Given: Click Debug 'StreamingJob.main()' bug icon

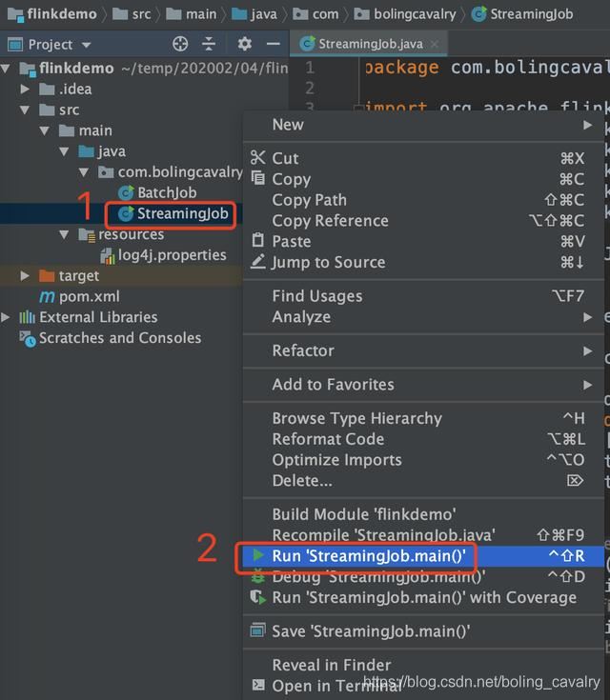Looking at the screenshot, I should pos(257,577).
